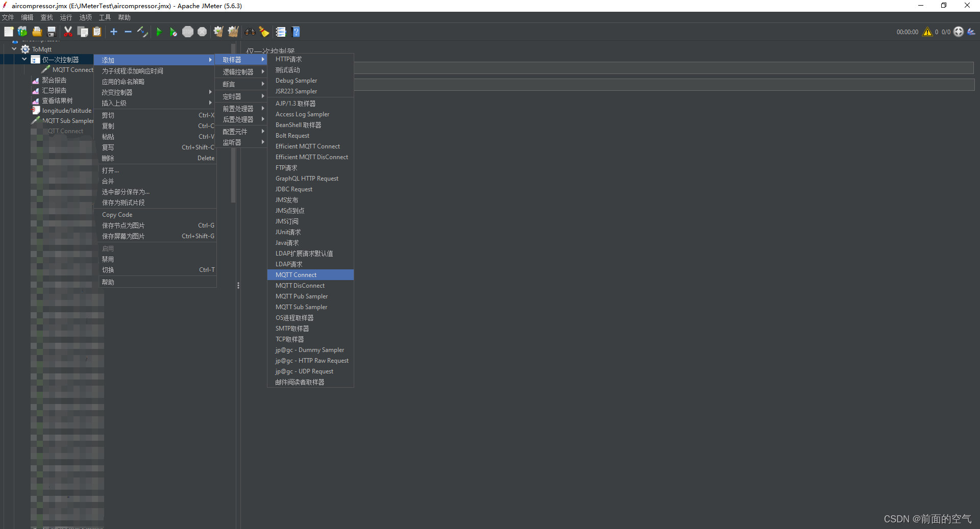Choose MQTT DisConnect sampler

coord(310,286)
